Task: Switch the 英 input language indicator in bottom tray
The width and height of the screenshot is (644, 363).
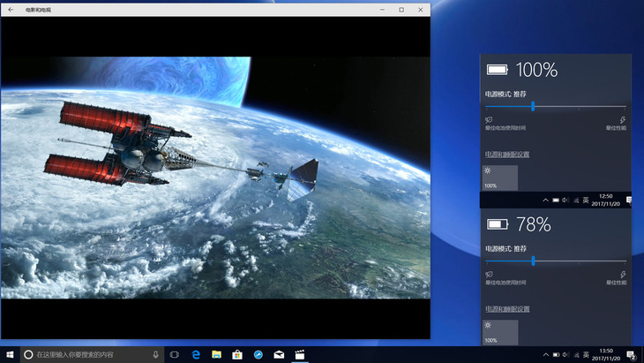Action: click(x=587, y=354)
